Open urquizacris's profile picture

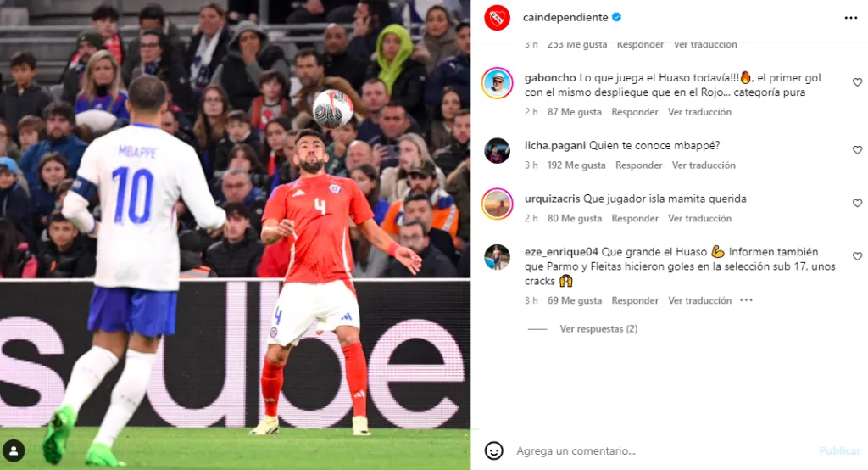497,204
